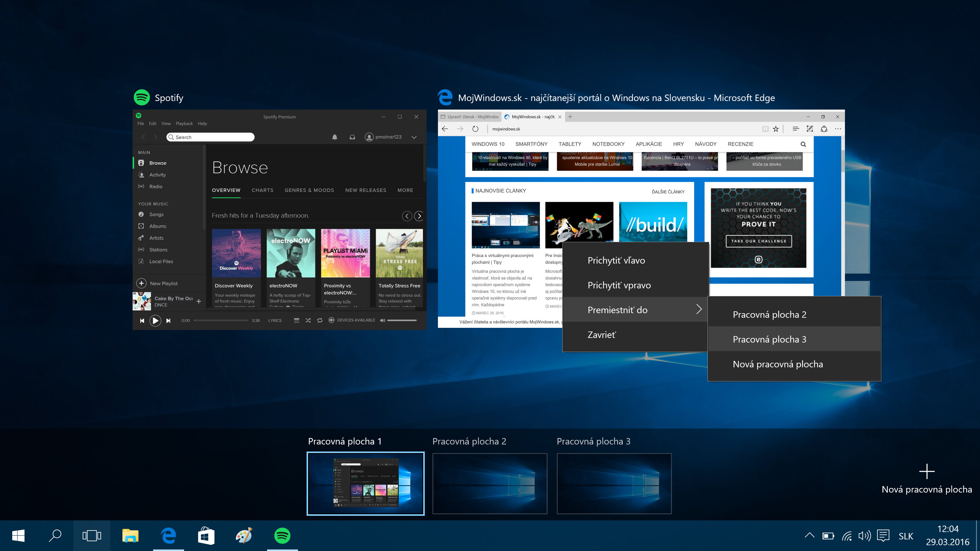Open the Spotify View menu
The width and height of the screenshot is (980, 551).
click(x=166, y=124)
